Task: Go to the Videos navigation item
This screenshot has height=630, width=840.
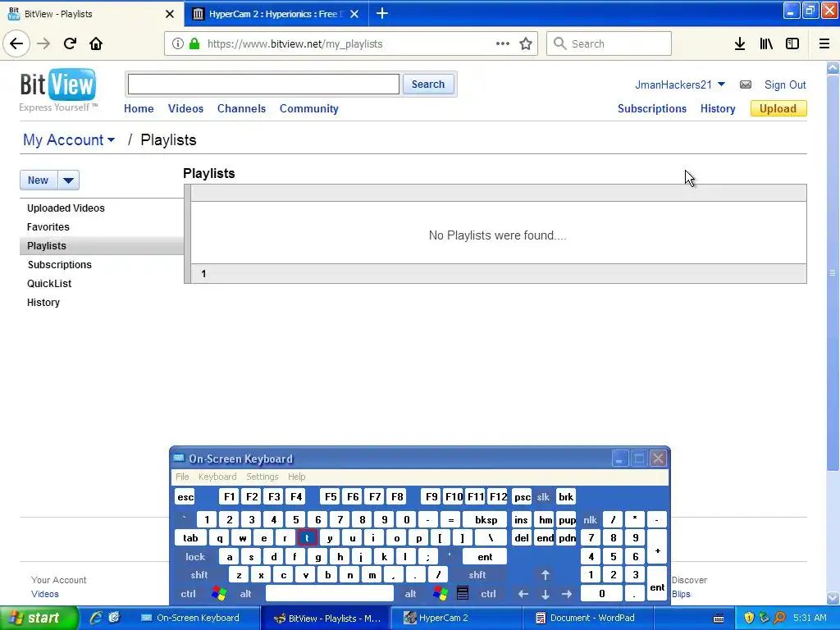Action: click(185, 108)
